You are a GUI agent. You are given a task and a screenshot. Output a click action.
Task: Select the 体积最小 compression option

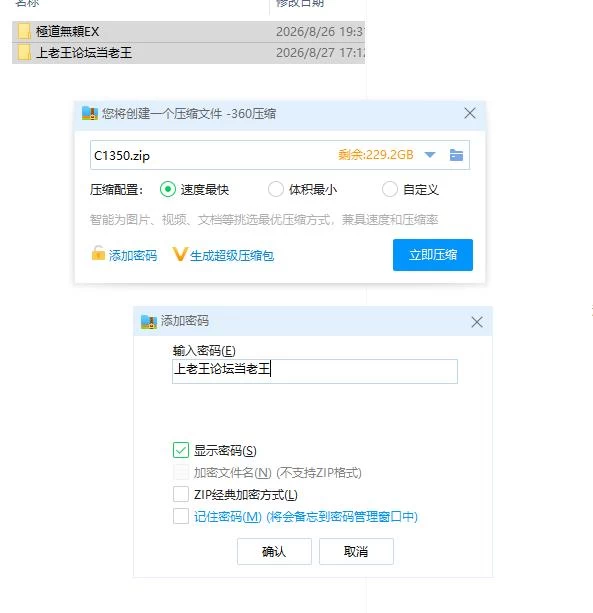[276, 190]
